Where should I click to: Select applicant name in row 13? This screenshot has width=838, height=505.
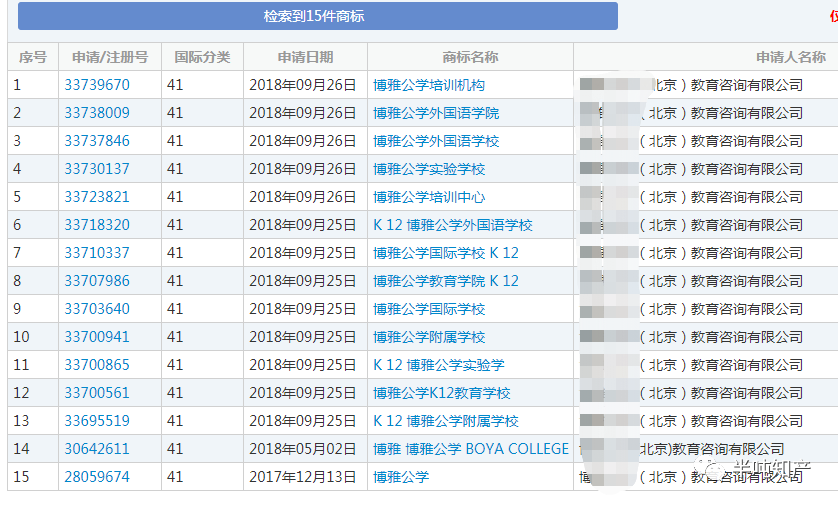692,421
